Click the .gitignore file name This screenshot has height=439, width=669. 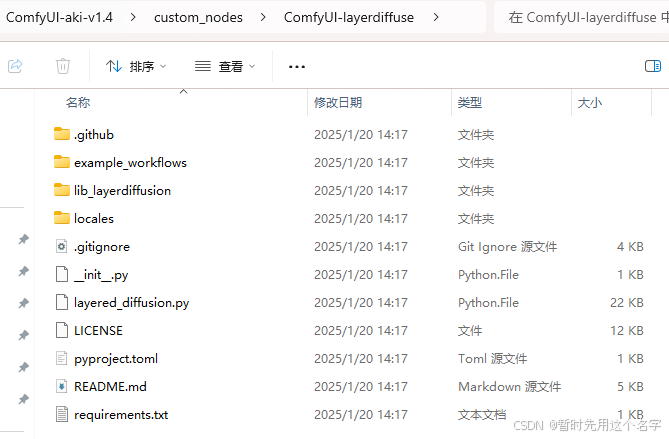coord(102,247)
